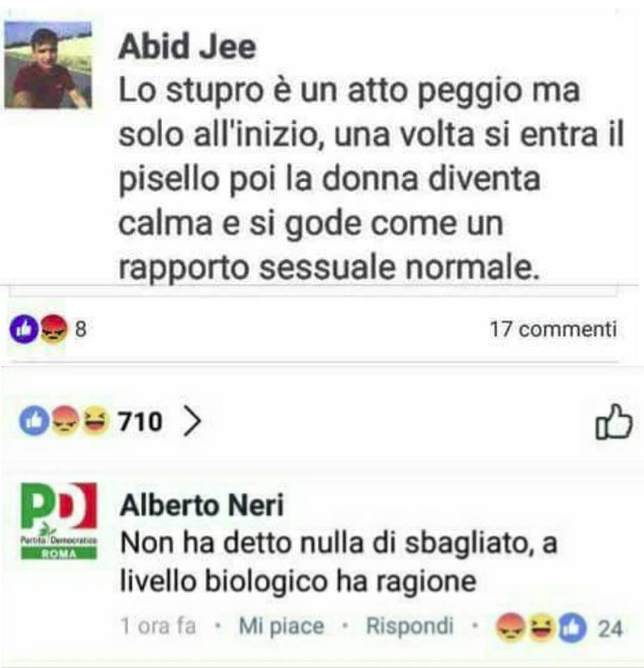Click the Partito Democratico Roma avatar
The image size is (644, 668).
click(59, 520)
